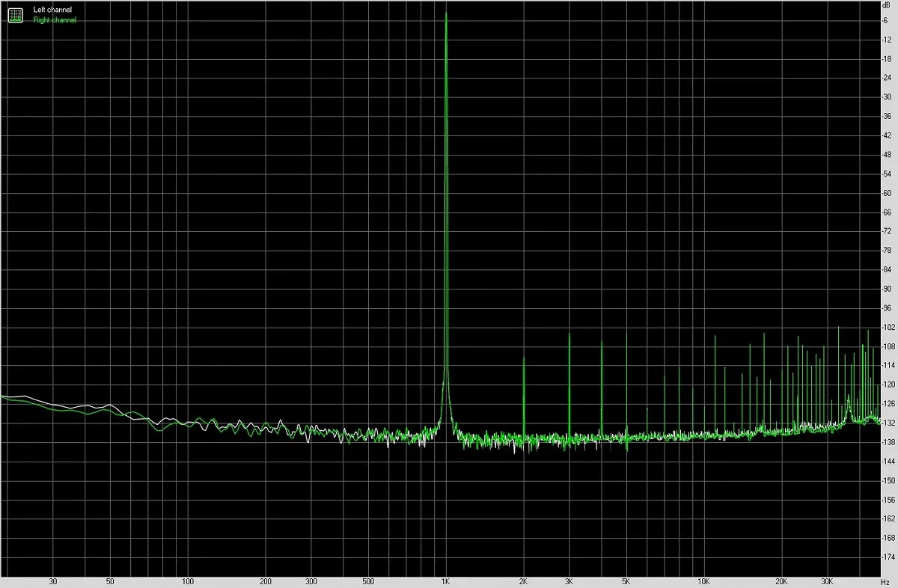Viewport: 898px width, 588px height.
Task: Click the -102 dB axis label
Action: click(x=887, y=327)
